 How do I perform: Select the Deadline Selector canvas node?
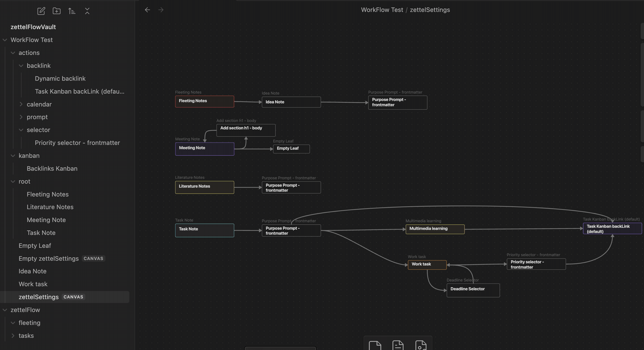click(473, 290)
